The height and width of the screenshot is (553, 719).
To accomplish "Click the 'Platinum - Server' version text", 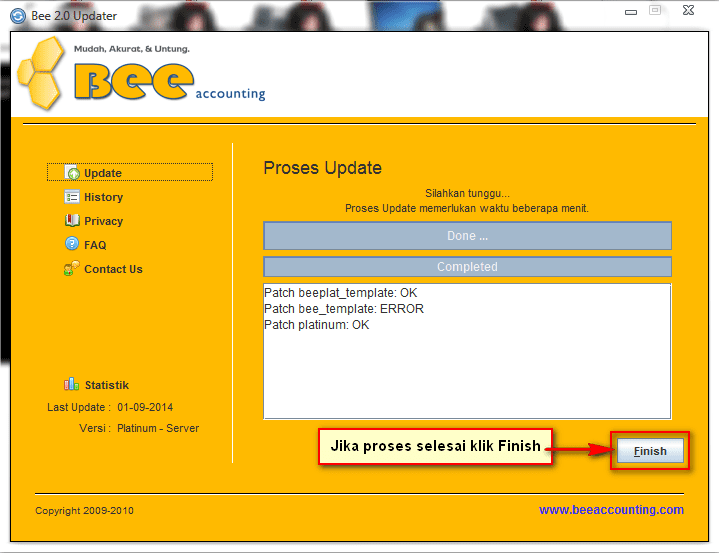I will click(x=158, y=428).
